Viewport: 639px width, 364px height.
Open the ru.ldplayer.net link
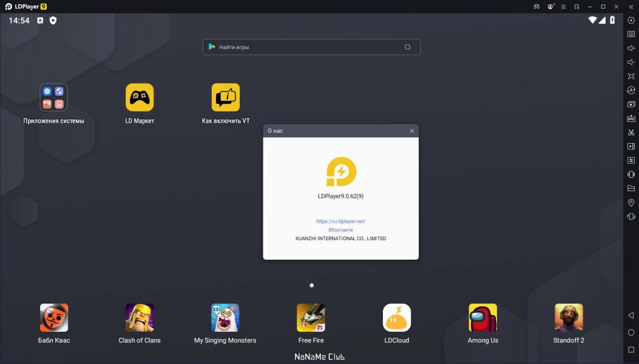pyautogui.click(x=340, y=221)
